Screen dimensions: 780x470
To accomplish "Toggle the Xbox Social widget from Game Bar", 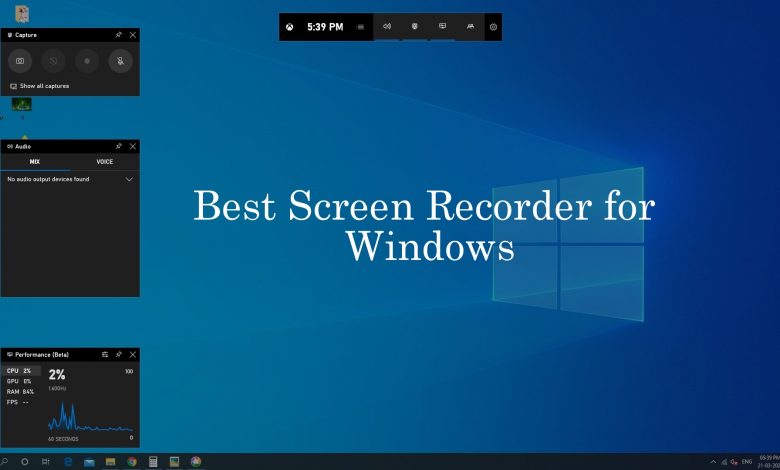I will pos(470,26).
